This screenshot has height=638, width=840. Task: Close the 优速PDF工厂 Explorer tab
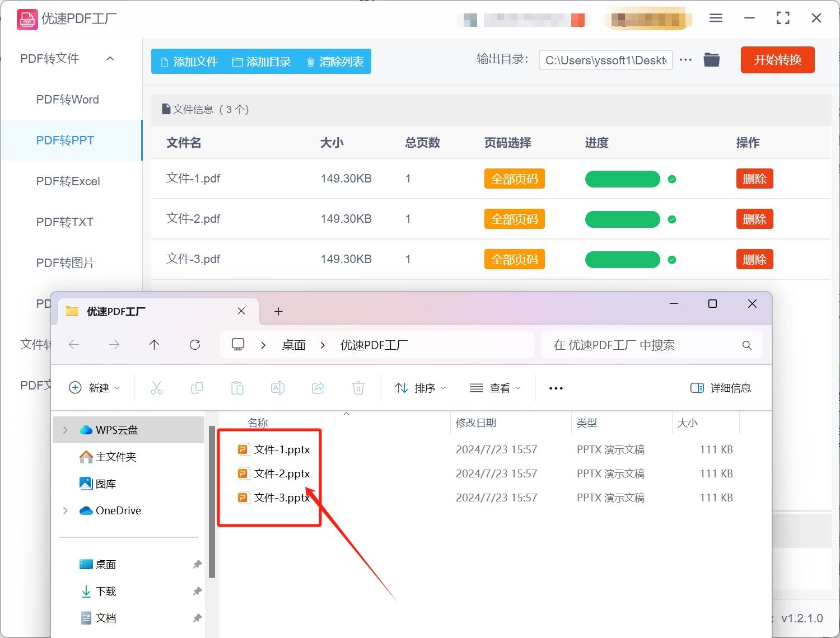[x=241, y=311]
